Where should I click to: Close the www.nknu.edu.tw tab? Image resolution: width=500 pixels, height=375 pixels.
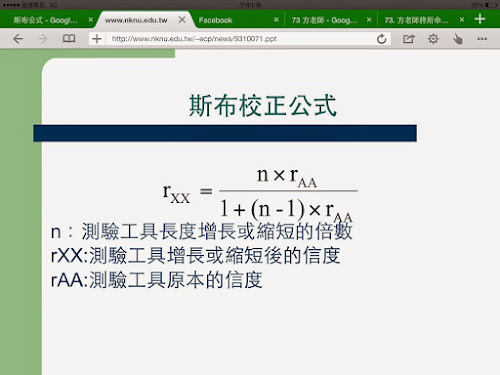[x=182, y=20]
